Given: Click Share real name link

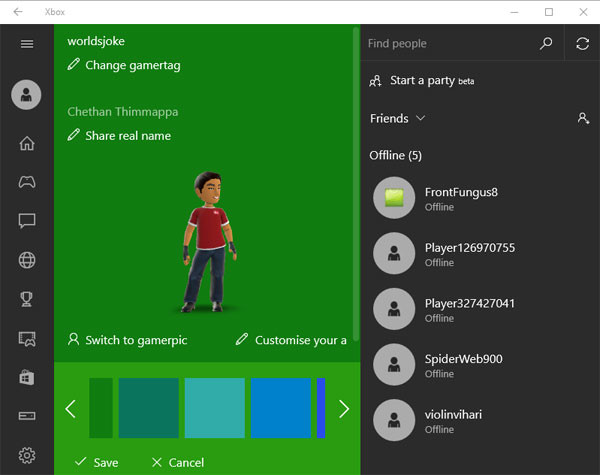Looking at the screenshot, I should (128, 135).
